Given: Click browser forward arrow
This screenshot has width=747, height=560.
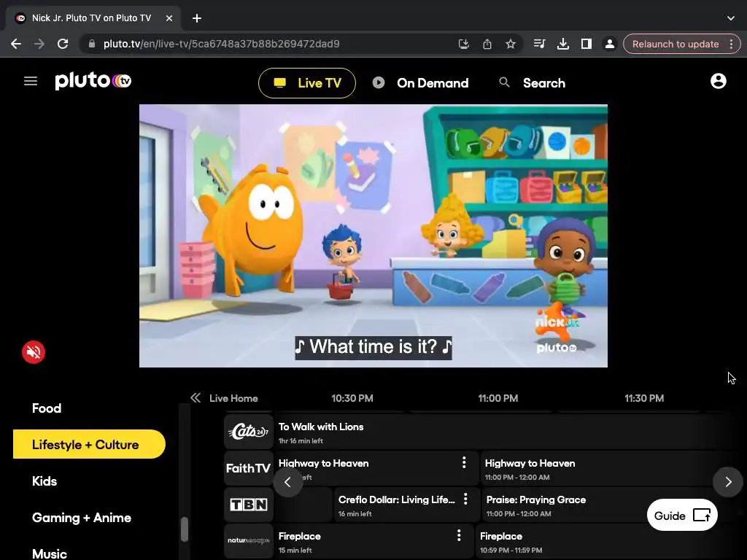Looking at the screenshot, I should click(x=39, y=44).
